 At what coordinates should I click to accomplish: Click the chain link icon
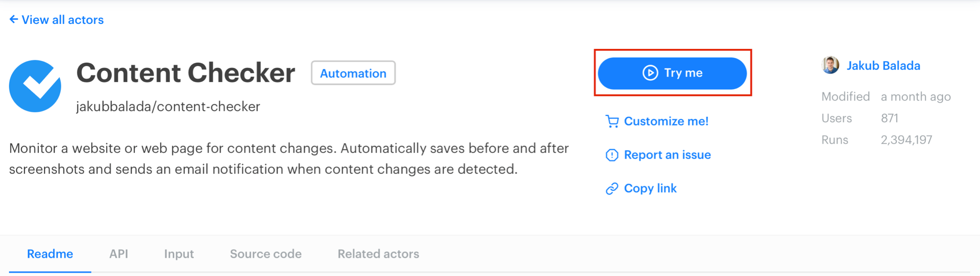(612, 189)
